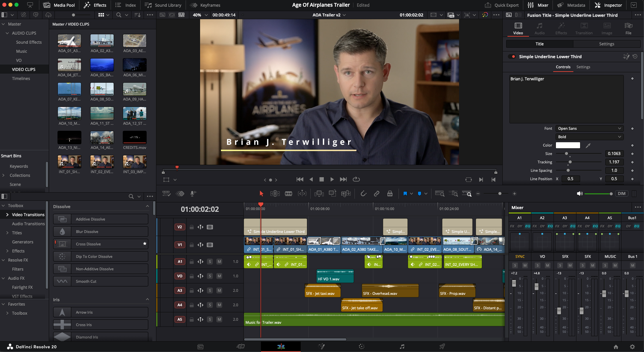Adjust the monitor volume slider handle
Image resolution: width=644 pixels, height=352 pixels.
pyautogui.click(x=611, y=194)
